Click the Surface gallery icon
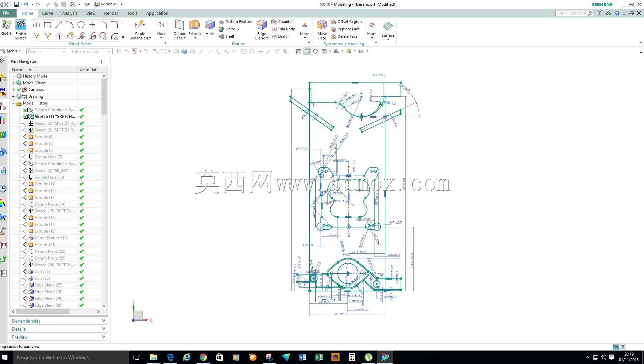 [388, 26]
